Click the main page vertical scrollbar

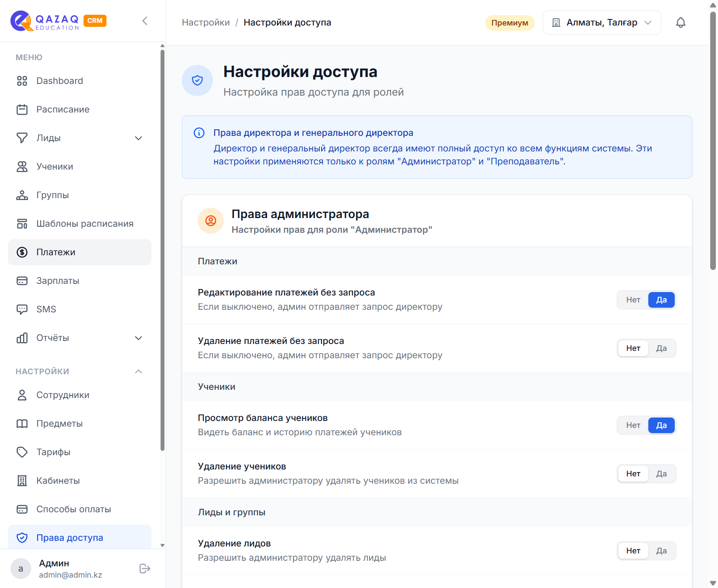[713, 141]
